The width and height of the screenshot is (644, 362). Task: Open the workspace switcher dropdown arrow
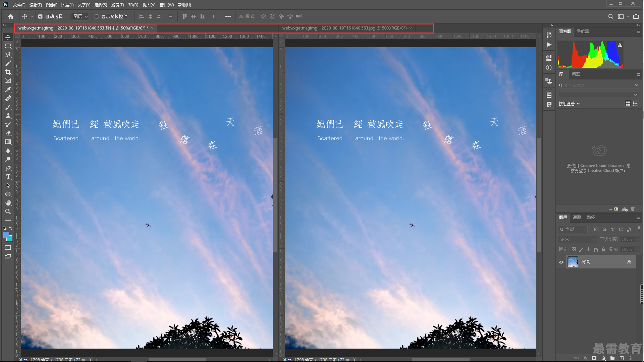(628, 16)
